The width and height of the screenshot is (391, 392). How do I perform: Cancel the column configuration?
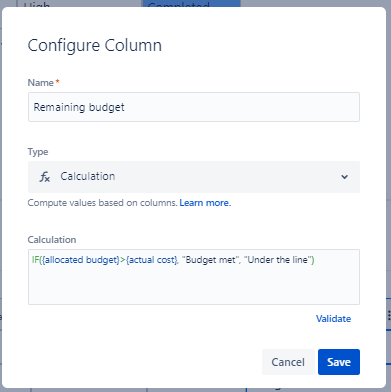point(288,362)
